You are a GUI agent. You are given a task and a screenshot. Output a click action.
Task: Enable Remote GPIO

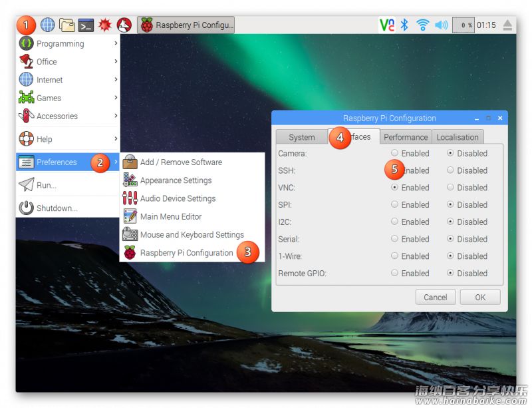coord(394,273)
